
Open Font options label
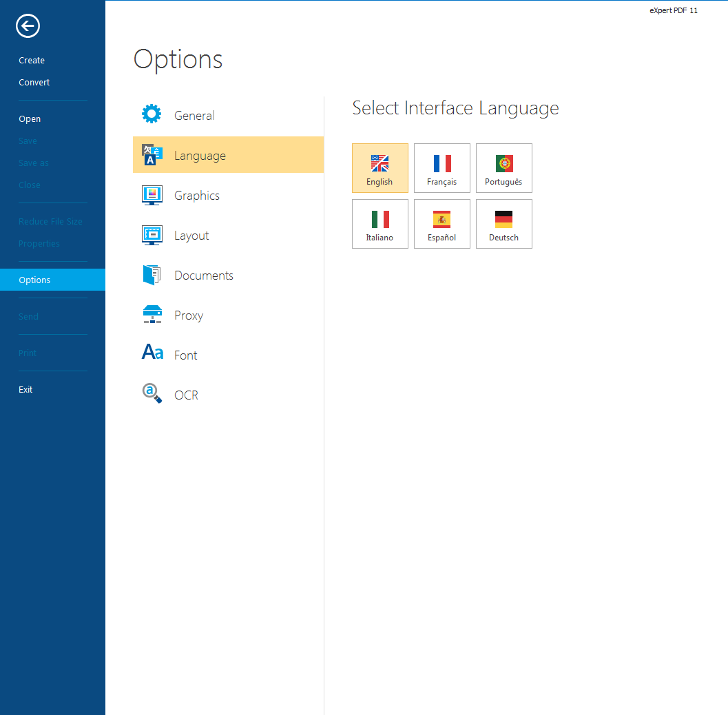(186, 355)
